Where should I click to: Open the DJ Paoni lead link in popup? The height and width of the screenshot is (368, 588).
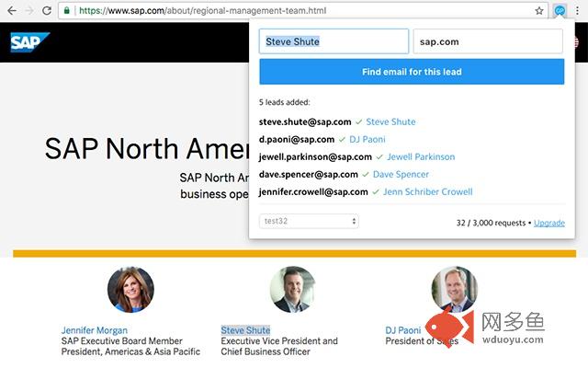pos(367,139)
